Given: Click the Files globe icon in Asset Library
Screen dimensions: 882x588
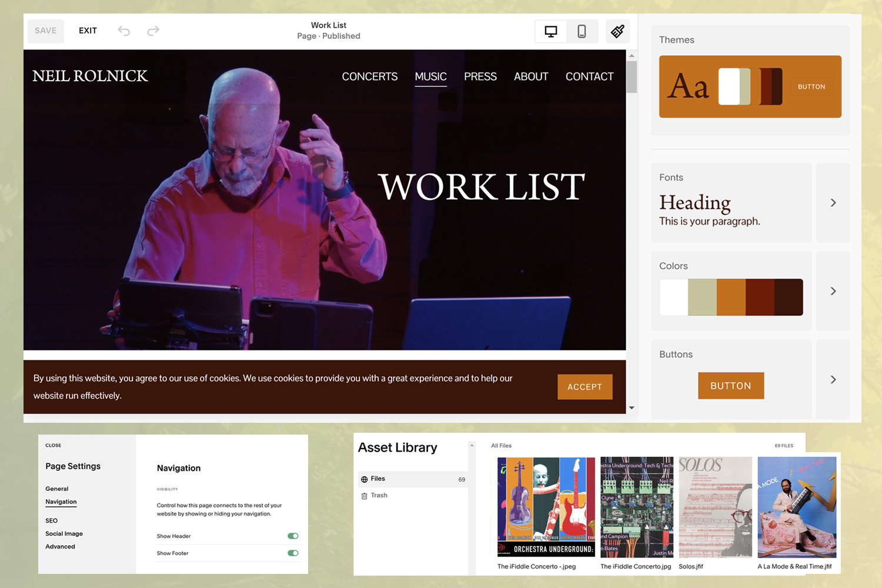Looking at the screenshot, I should click(365, 479).
